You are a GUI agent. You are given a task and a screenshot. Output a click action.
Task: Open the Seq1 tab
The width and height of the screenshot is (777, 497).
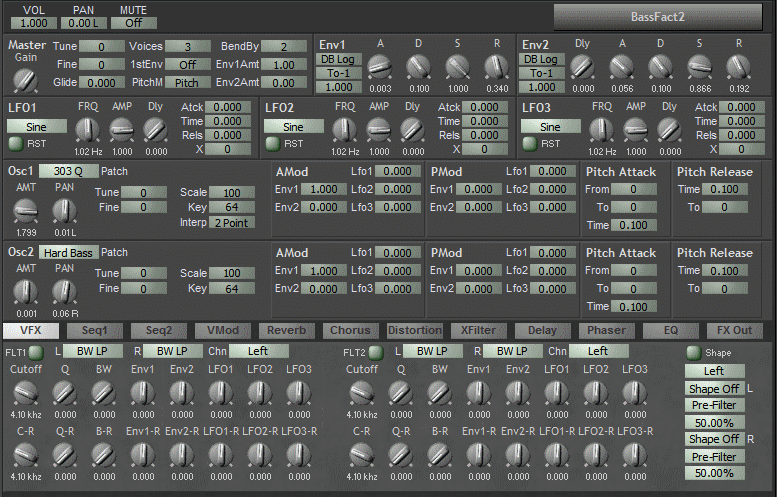pos(95,331)
